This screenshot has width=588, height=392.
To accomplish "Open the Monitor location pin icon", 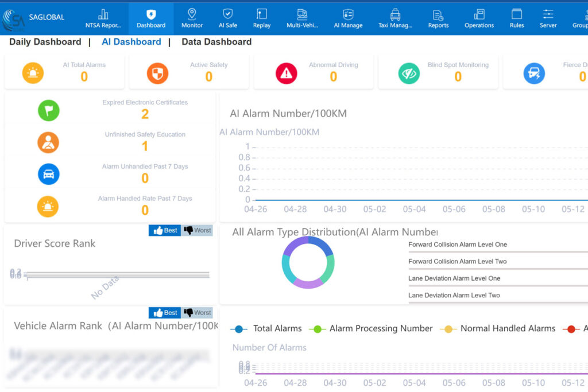I will 192,14.
